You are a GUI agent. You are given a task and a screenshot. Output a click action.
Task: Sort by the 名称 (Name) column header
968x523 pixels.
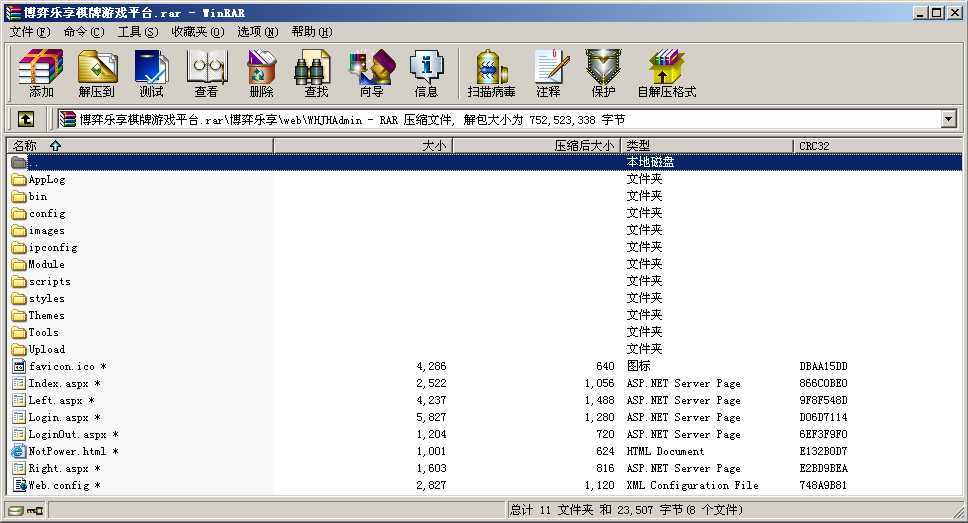click(x=140, y=145)
